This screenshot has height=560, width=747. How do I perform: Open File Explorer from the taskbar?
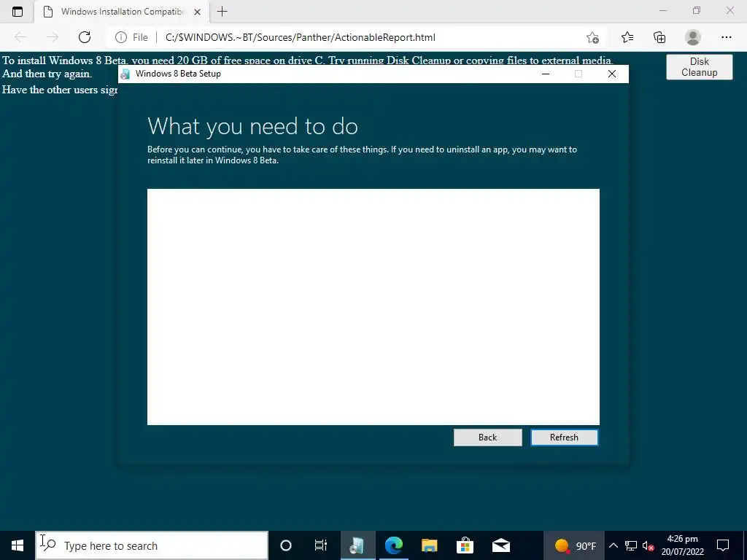tap(429, 545)
